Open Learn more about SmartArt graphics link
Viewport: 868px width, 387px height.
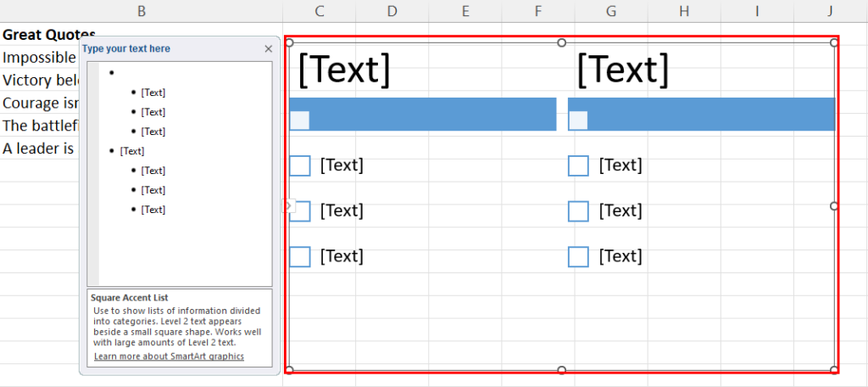(169, 356)
